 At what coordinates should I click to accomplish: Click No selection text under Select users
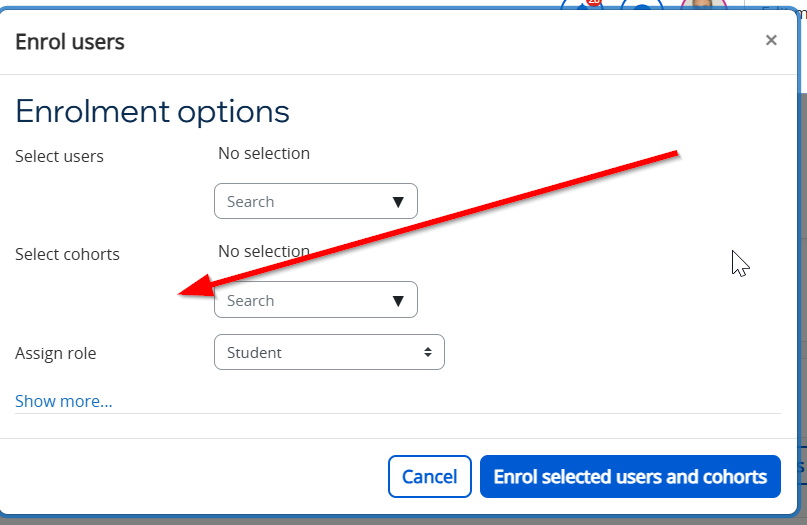click(264, 153)
